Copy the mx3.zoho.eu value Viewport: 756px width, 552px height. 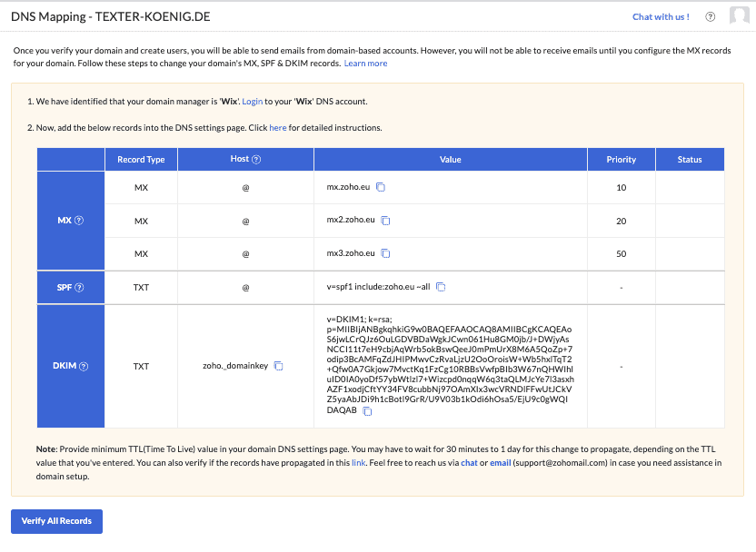pos(385,253)
